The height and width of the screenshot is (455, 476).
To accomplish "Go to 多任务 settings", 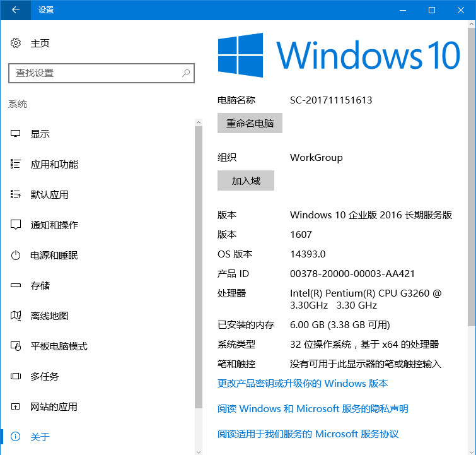I will click(45, 376).
